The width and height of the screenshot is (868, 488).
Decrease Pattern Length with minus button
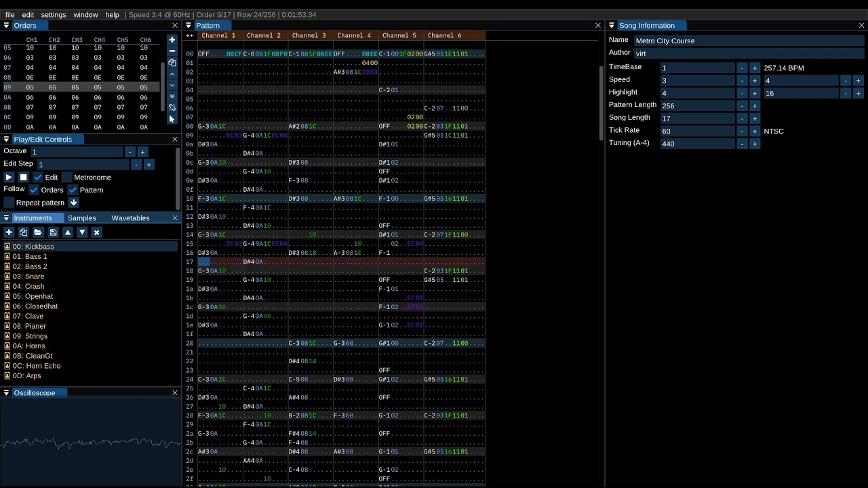point(742,106)
